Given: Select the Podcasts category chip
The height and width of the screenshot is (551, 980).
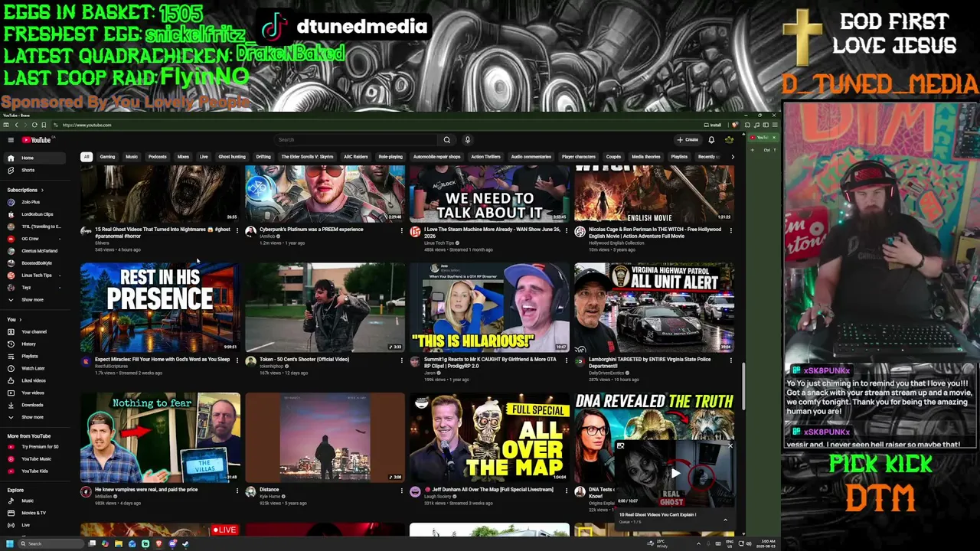Looking at the screenshot, I should tap(157, 157).
